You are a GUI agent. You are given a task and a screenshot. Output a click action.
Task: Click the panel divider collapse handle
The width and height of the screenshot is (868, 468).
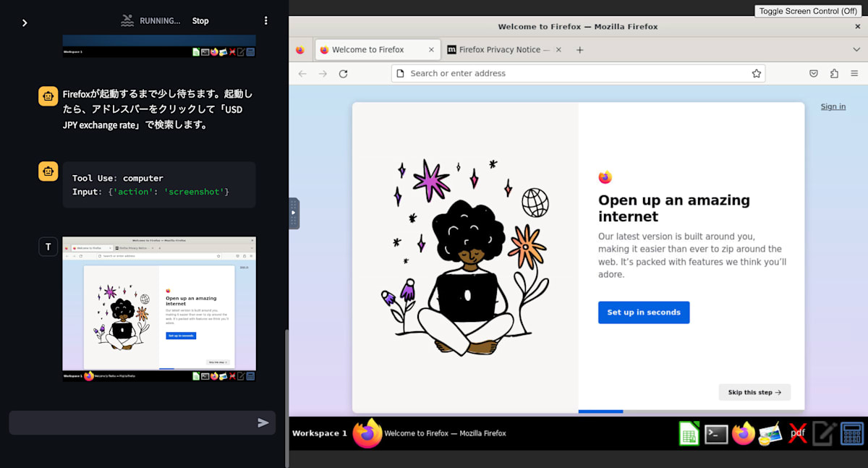(294, 213)
